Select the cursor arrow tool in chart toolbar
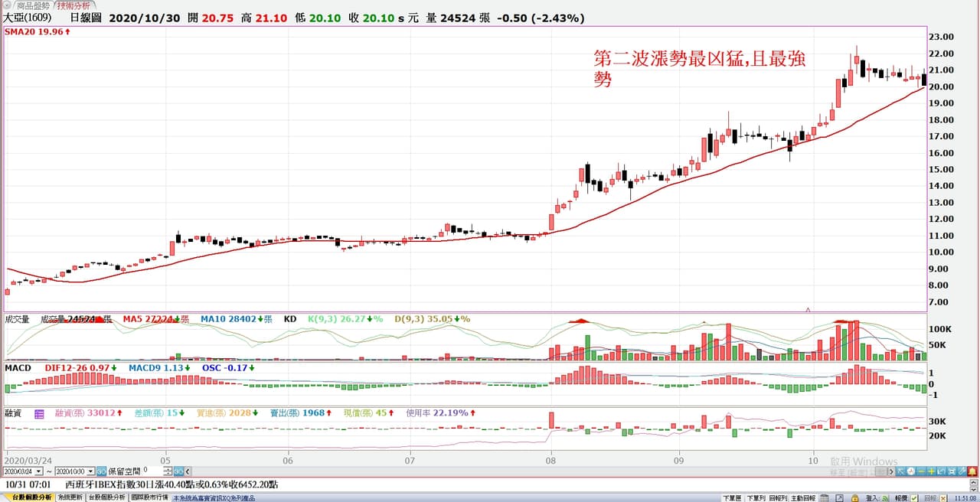The height and width of the screenshot is (502, 980). tap(900, 471)
